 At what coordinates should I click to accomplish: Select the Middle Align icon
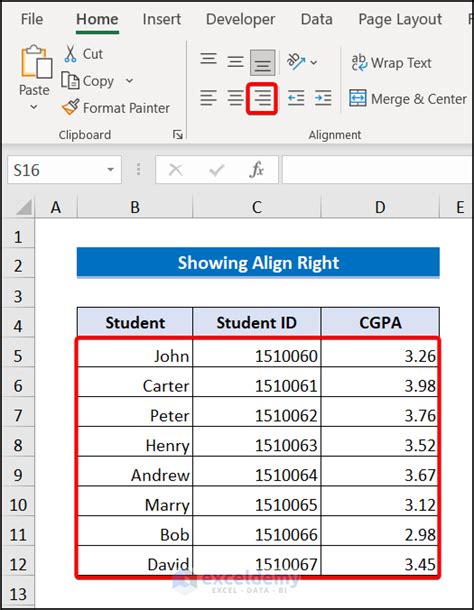pos(235,61)
